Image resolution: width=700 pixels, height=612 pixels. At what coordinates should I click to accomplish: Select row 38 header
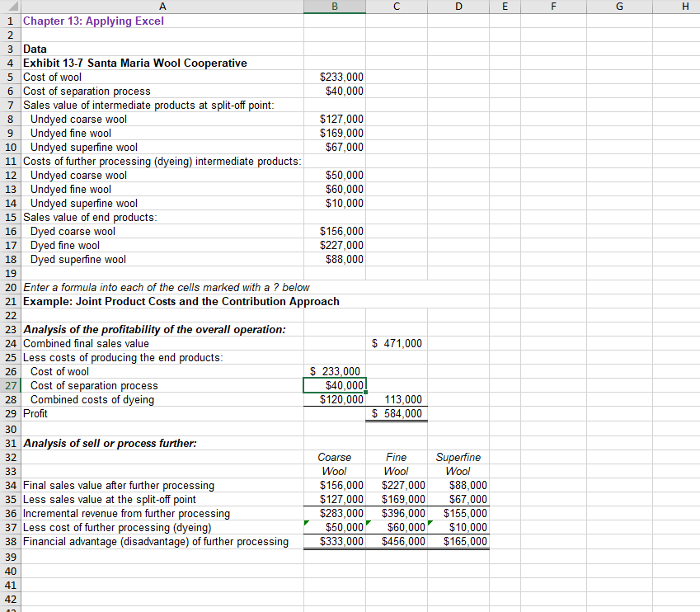pos(10,541)
